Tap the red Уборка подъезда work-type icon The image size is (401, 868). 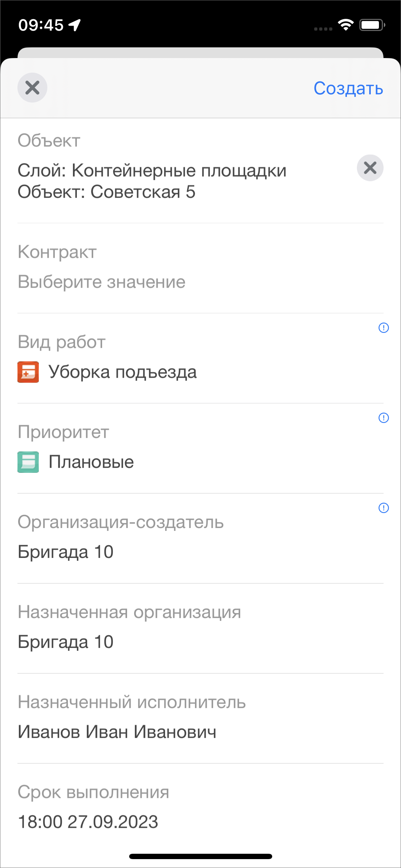tap(28, 372)
